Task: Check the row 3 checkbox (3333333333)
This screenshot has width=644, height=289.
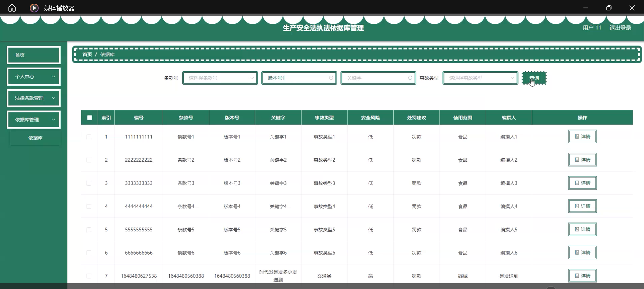Action: coord(89,183)
